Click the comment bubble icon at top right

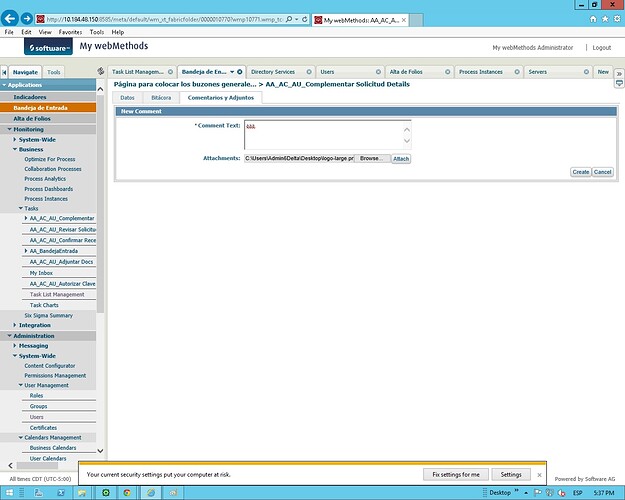619,83
